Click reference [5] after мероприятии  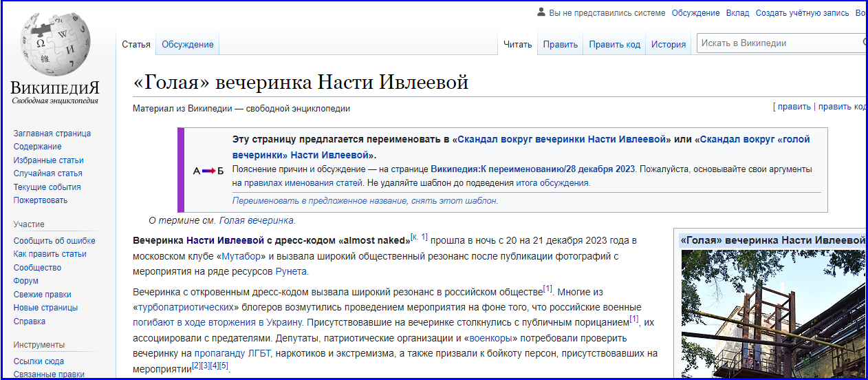pyautogui.click(x=224, y=366)
